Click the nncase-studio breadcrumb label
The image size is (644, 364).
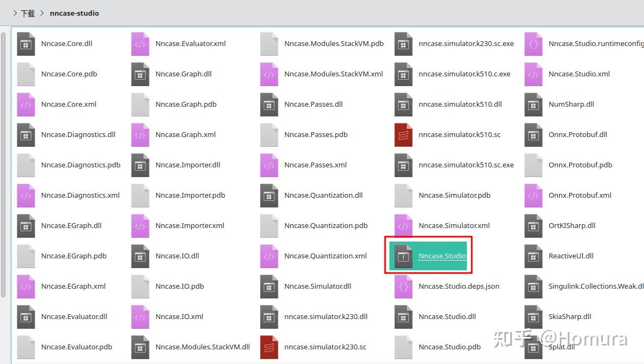74,12
